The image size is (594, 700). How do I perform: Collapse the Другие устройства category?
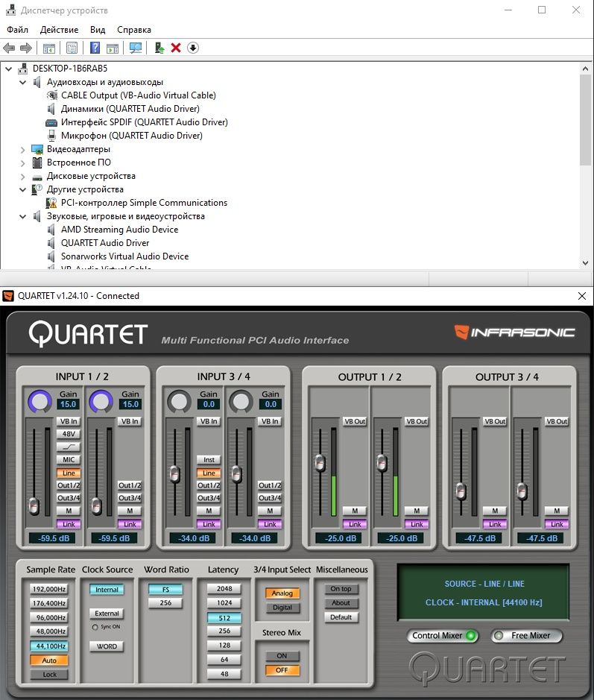[23, 190]
